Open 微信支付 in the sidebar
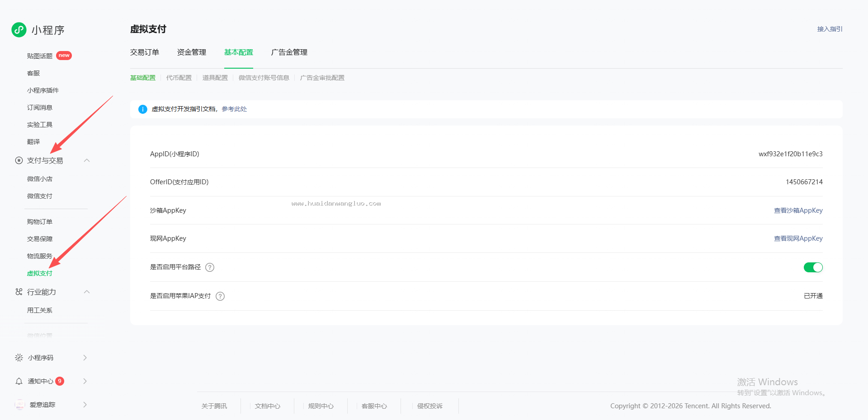868x420 pixels. tap(40, 196)
